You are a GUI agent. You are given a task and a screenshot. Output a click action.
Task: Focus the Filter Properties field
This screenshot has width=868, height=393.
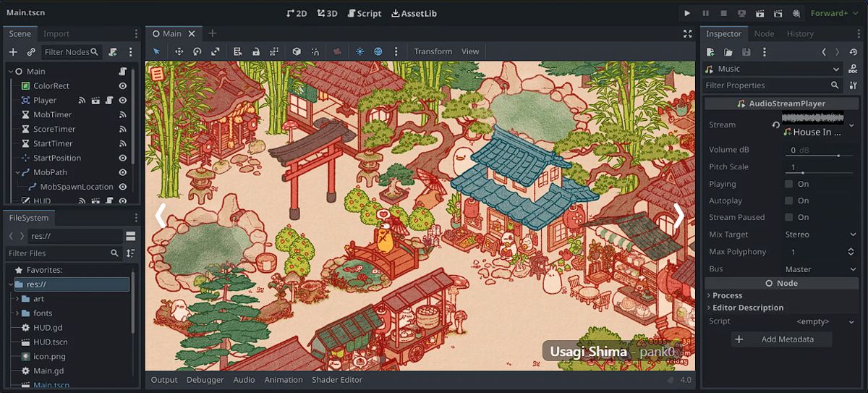click(773, 85)
